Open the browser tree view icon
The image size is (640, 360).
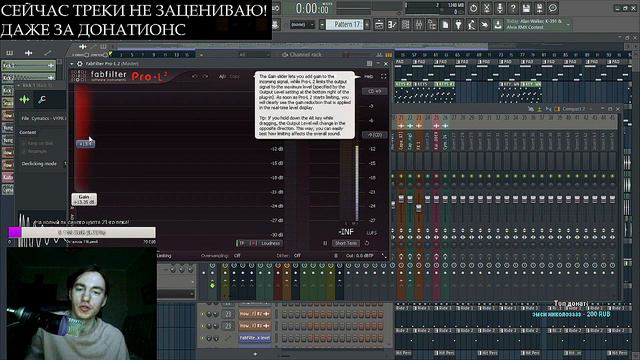tap(432, 25)
